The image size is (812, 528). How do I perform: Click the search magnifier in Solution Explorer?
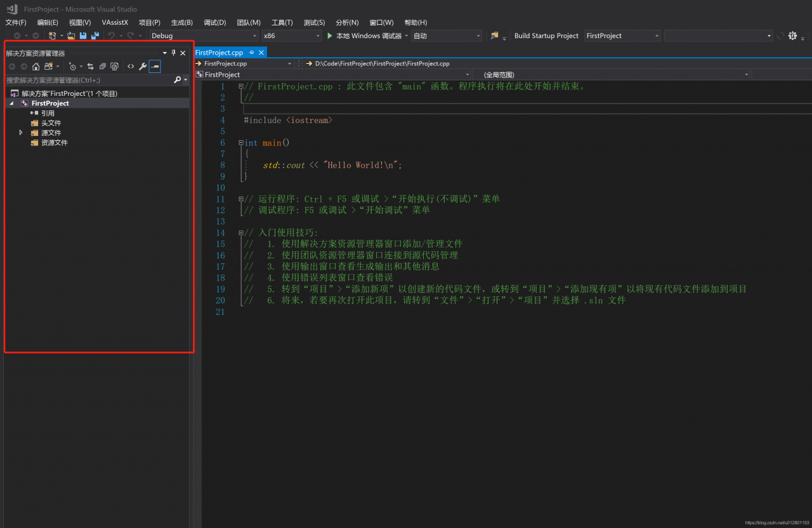[178, 80]
